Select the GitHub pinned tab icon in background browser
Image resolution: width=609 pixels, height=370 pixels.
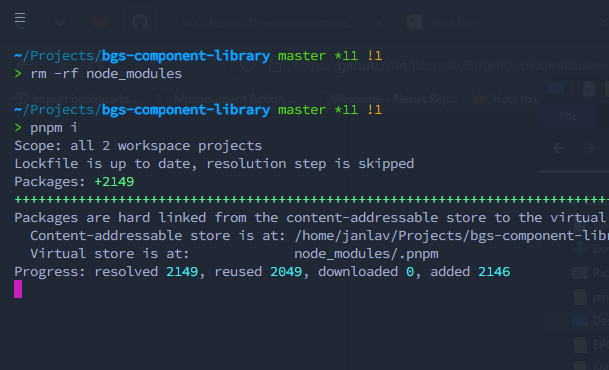(140, 22)
